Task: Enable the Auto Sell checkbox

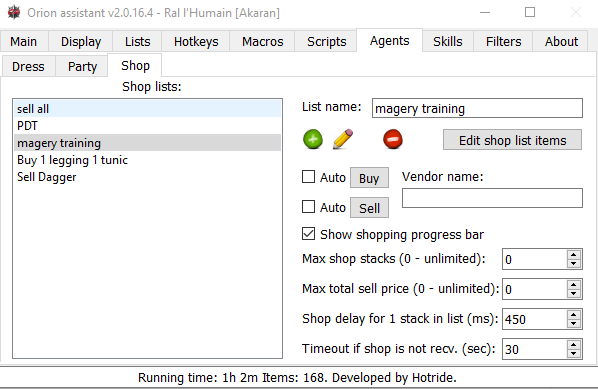Action: click(x=308, y=207)
